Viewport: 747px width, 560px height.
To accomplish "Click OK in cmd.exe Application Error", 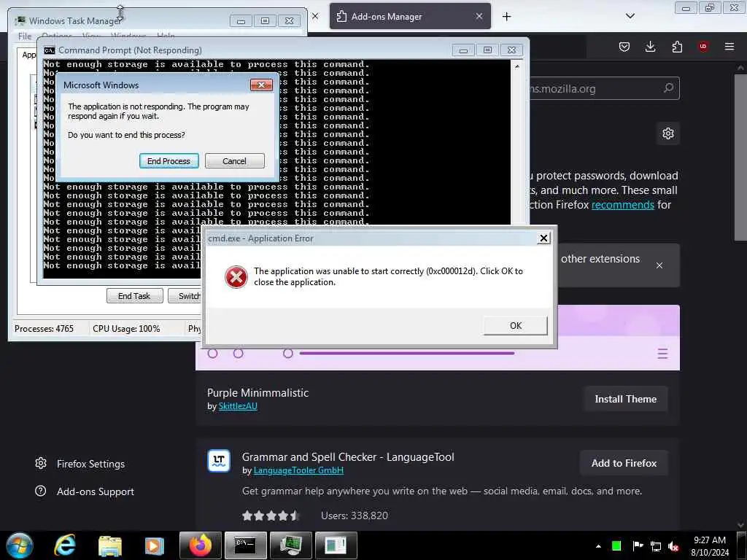I will click(x=516, y=326).
